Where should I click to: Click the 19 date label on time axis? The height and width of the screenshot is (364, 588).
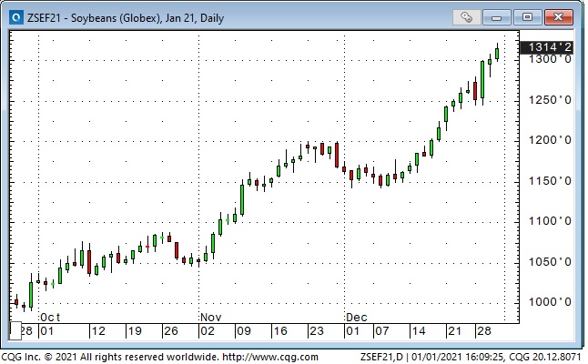coord(135,331)
